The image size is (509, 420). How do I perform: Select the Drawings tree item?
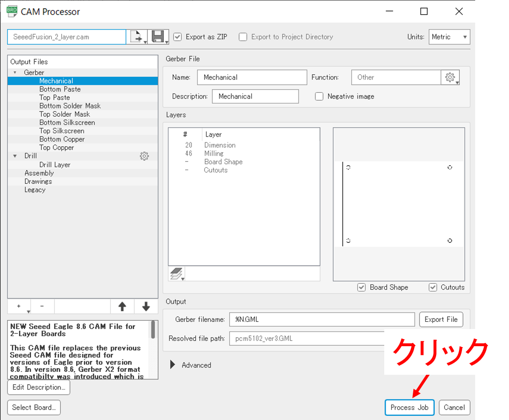pyautogui.click(x=83, y=181)
